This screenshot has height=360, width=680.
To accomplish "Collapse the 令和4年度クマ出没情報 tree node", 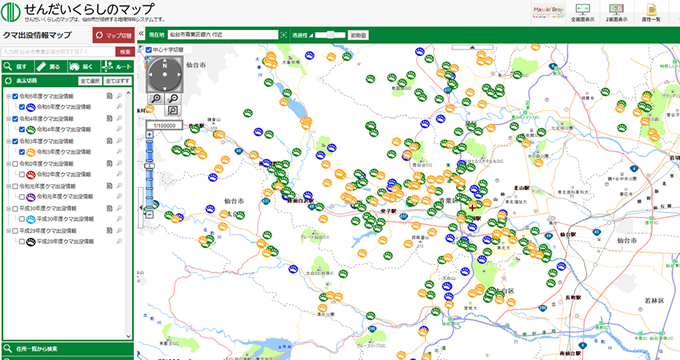I will click(x=8, y=118).
